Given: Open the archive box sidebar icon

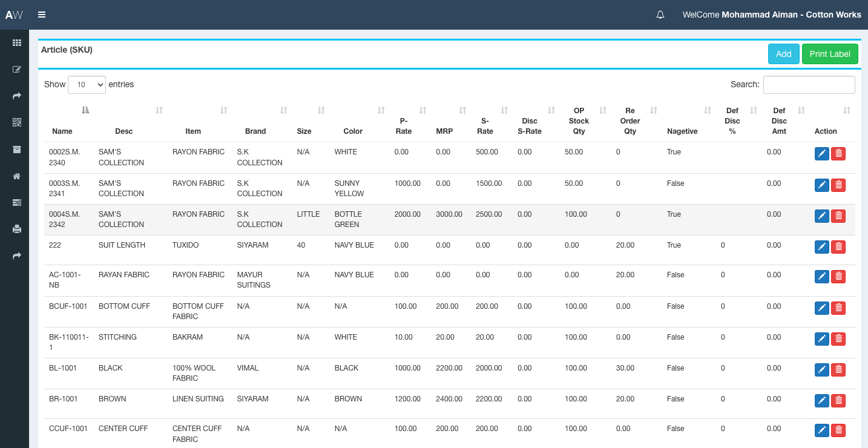Looking at the screenshot, I should pos(17,150).
